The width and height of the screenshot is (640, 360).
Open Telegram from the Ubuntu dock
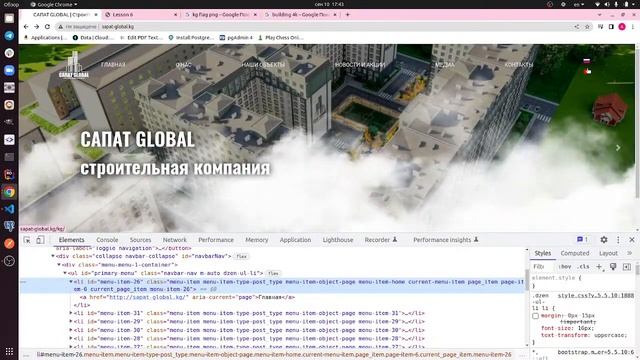point(9,36)
